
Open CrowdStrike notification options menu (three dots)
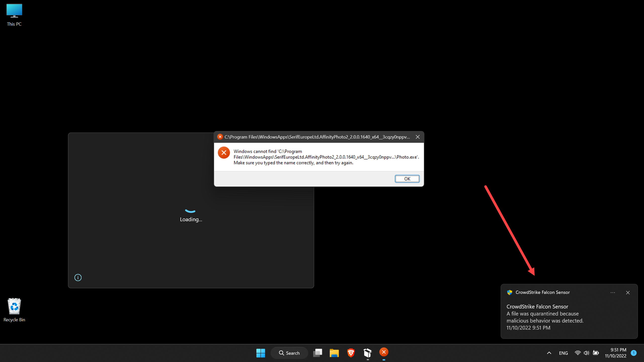pos(613,293)
